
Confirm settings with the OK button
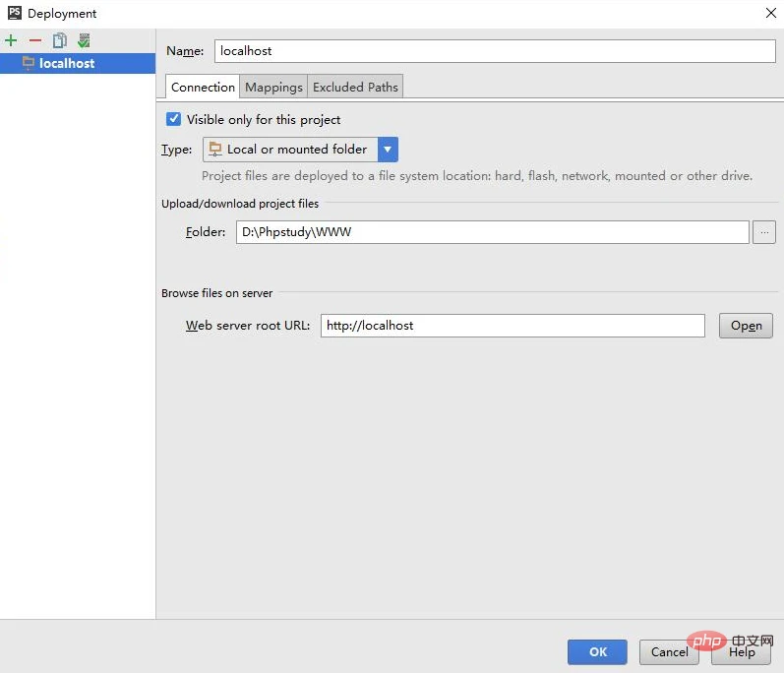(598, 651)
